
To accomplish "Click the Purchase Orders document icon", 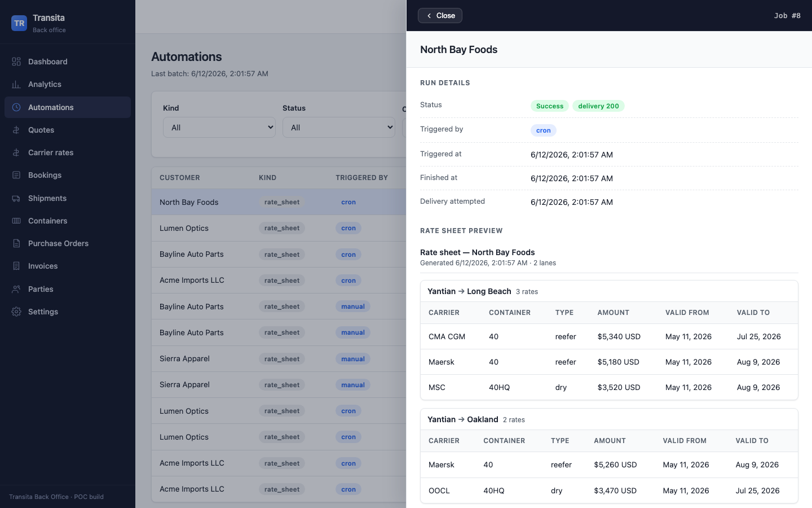I will pos(16,243).
